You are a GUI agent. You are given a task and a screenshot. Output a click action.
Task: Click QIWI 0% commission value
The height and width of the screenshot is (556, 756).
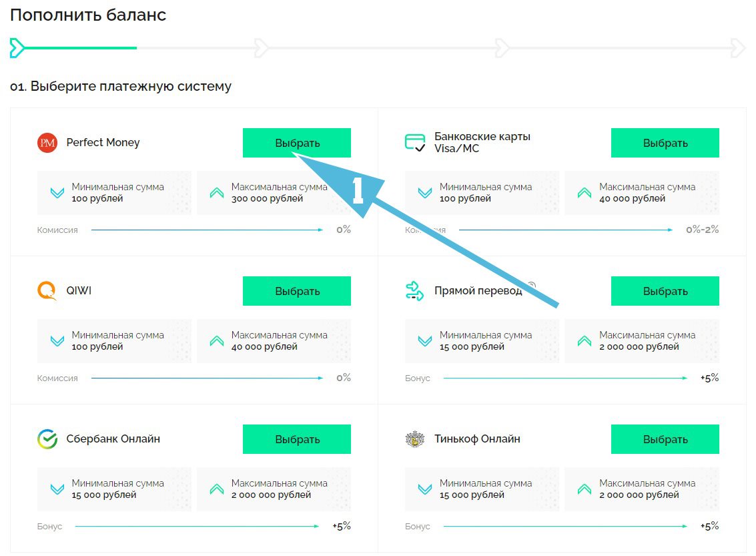point(343,378)
